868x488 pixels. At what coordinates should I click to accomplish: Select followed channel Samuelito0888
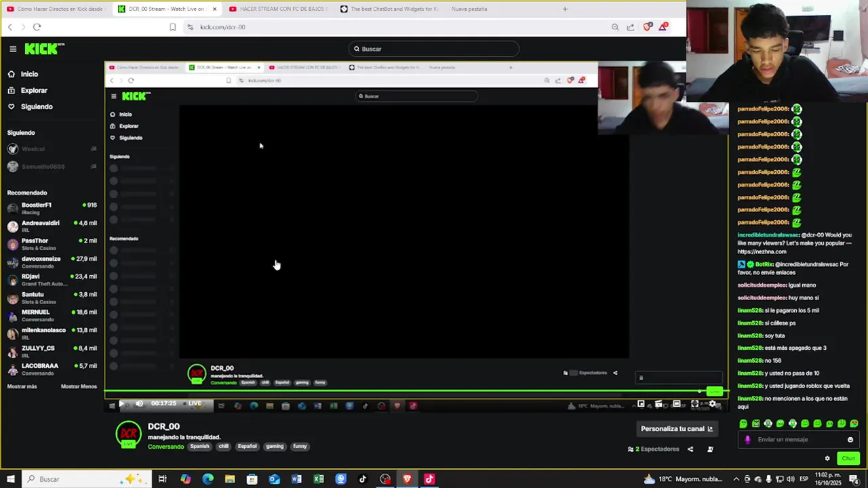(x=52, y=167)
